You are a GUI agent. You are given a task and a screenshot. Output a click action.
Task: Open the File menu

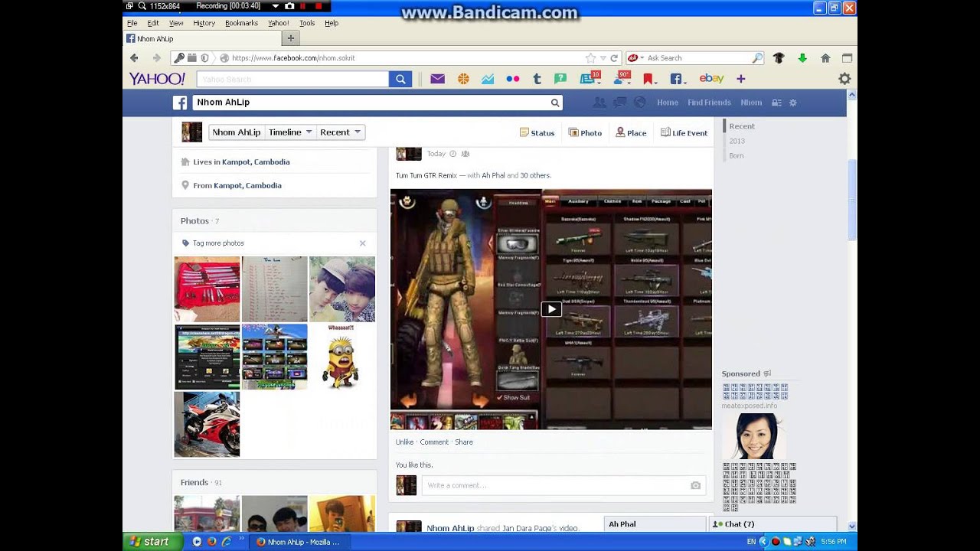[x=132, y=23]
